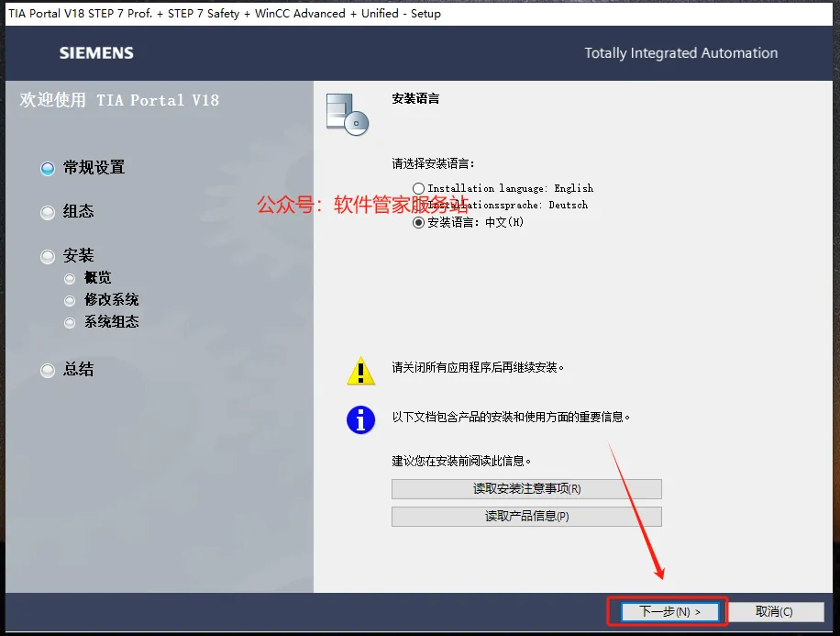The image size is (840, 636).
Task: Click the 常规设置 step indicator
Action: [48, 168]
